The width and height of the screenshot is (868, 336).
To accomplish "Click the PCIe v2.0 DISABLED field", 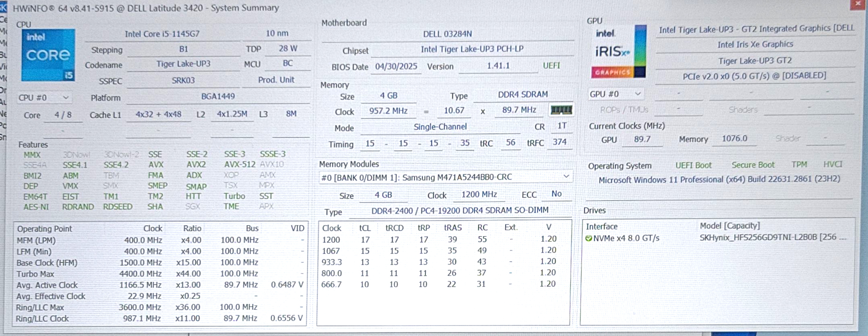I will tap(754, 76).
